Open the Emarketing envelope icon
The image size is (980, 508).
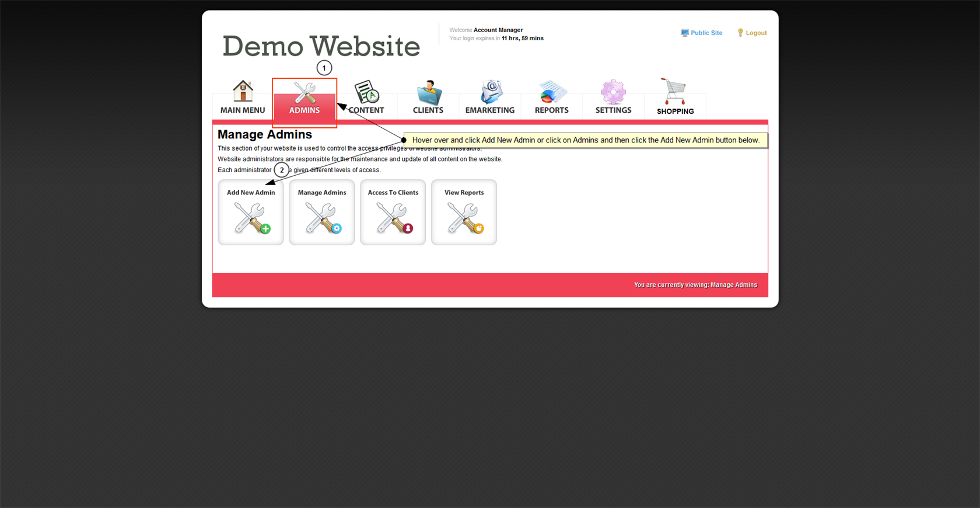click(x=490, y=93)
